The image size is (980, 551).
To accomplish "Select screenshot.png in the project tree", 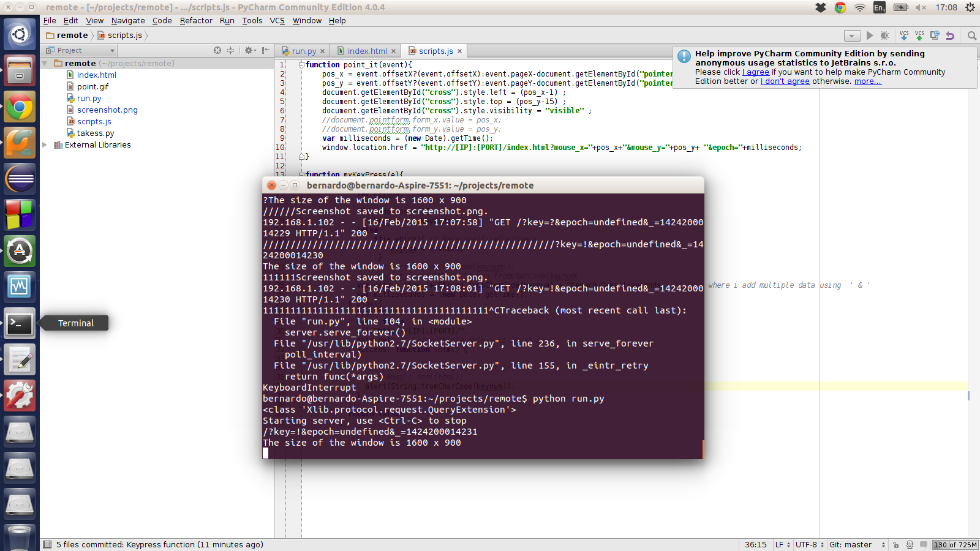I will [107, 110].
